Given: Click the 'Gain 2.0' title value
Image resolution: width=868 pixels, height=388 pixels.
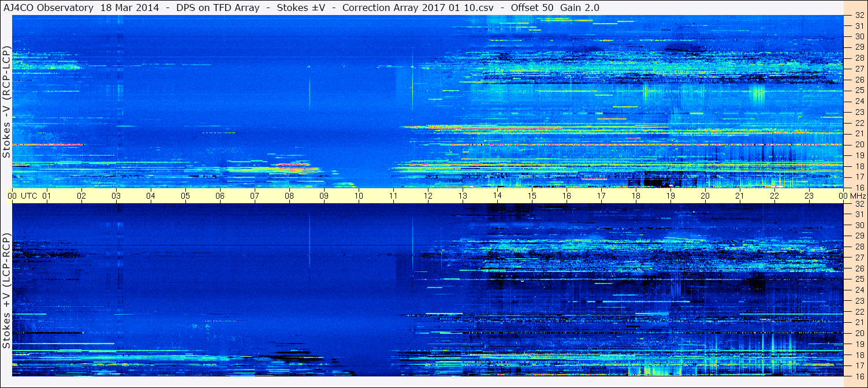Looking at the screenshot, I should pyautogui.click(x=579, y=8).
